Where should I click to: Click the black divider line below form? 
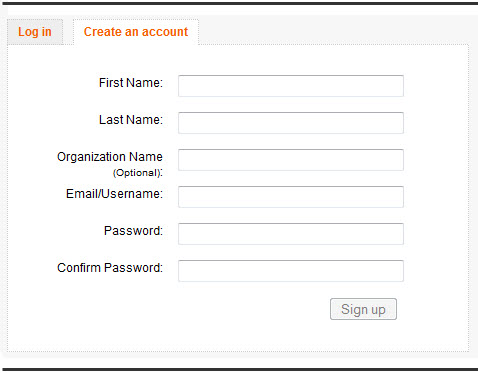(240, 369)
